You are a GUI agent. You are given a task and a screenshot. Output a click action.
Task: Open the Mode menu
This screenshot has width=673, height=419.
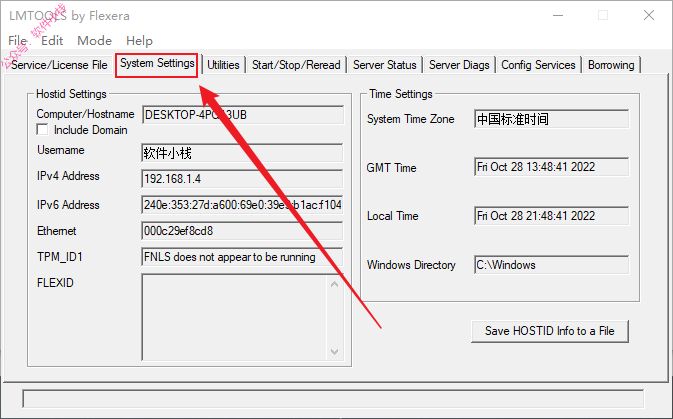coord(94,41)
